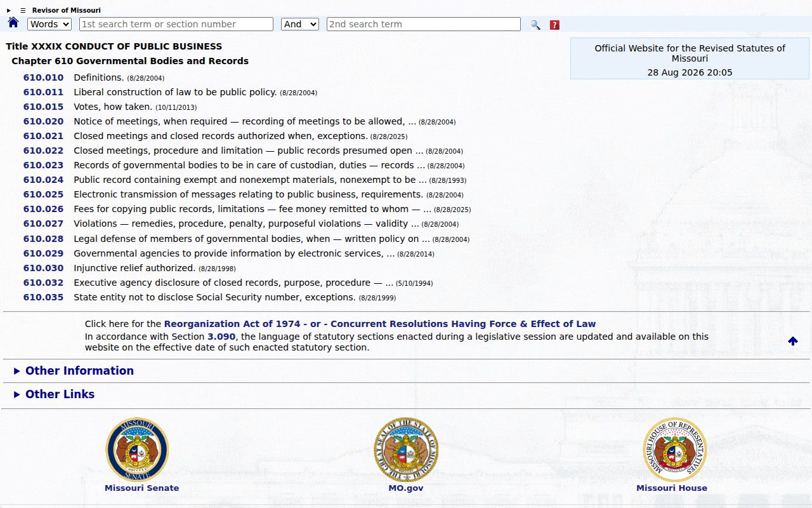Open section 610.026 link
Image resolution: width=812 pixels, height=508 pixels.
43,209
